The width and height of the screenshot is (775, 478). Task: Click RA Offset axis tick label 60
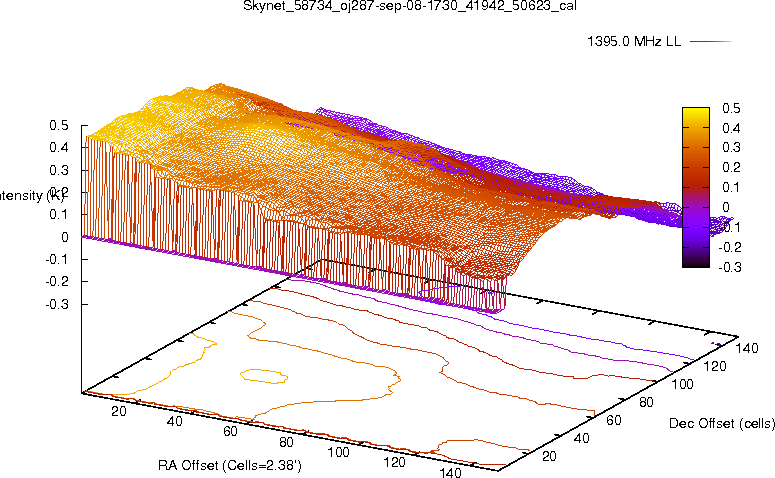[230, 431]
